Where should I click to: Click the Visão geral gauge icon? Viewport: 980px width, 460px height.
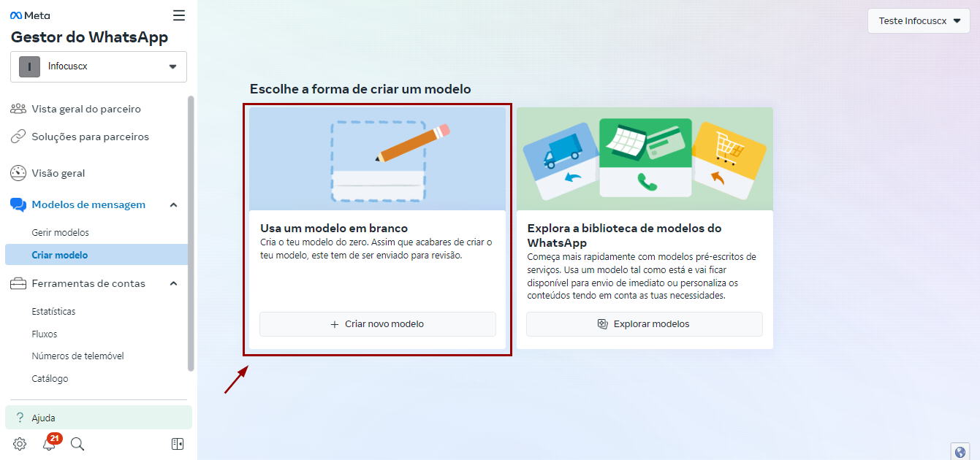(x=18, y=174)
